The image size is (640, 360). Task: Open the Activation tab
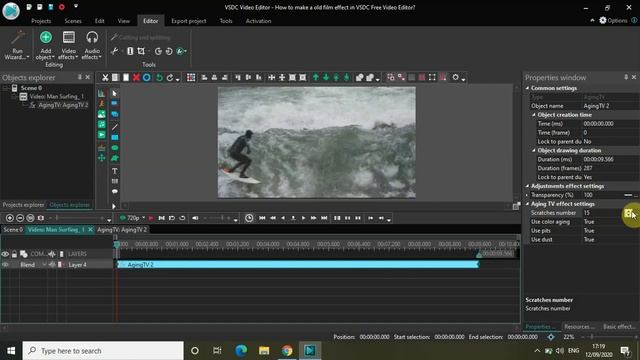click(258, 21)
